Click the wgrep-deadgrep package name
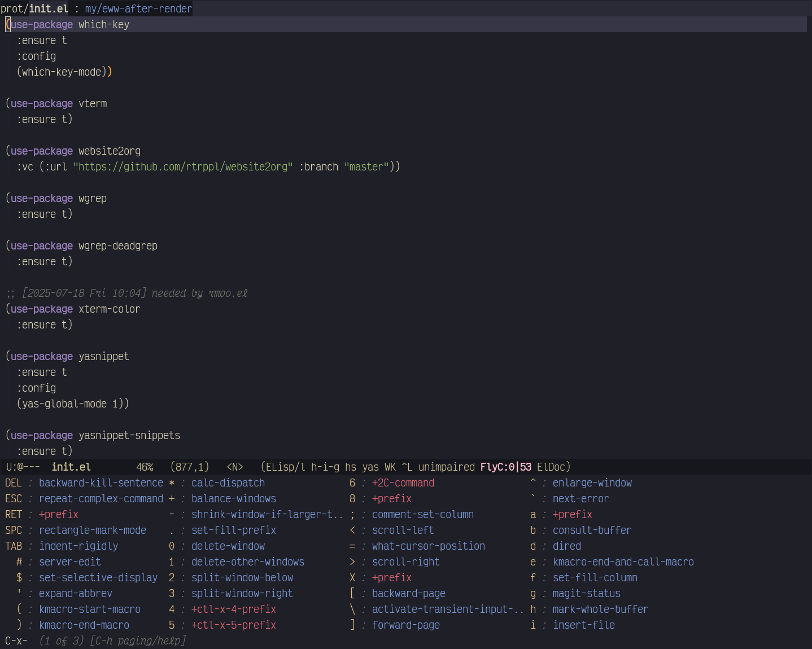 pos(118,245)
